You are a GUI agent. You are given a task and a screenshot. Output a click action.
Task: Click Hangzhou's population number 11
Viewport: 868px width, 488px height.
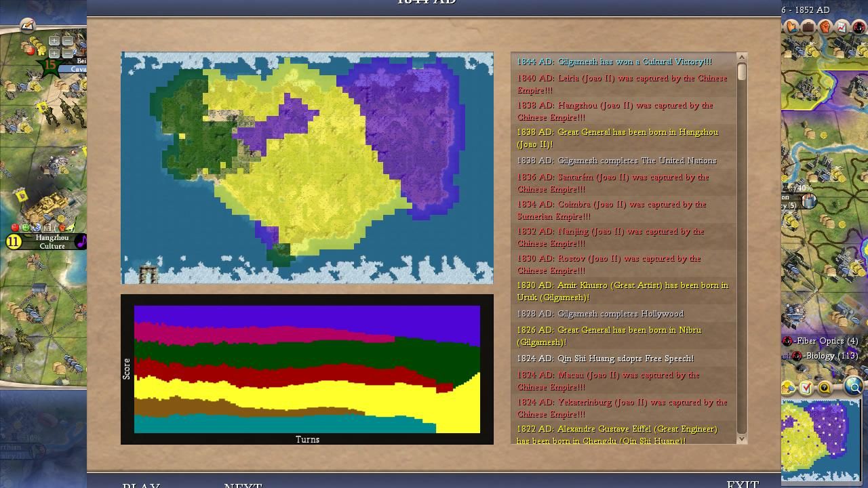[x=14, y=241]
